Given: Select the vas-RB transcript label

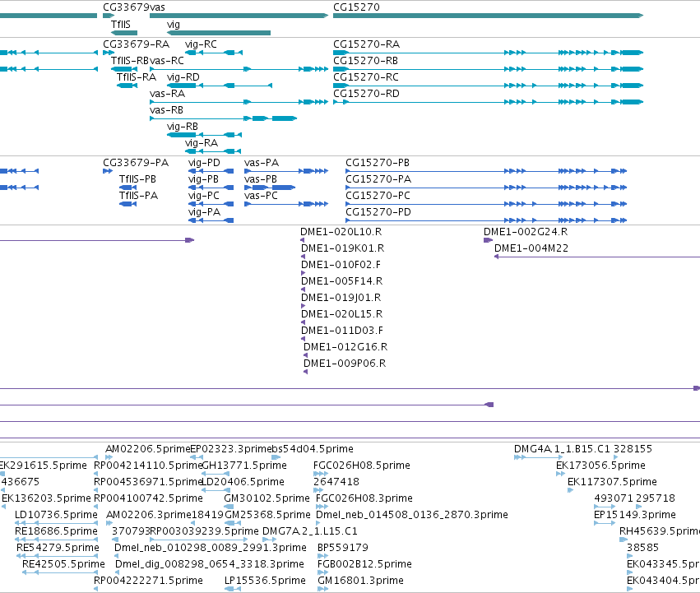Looking at the screenshot, I should pos(166,110).
